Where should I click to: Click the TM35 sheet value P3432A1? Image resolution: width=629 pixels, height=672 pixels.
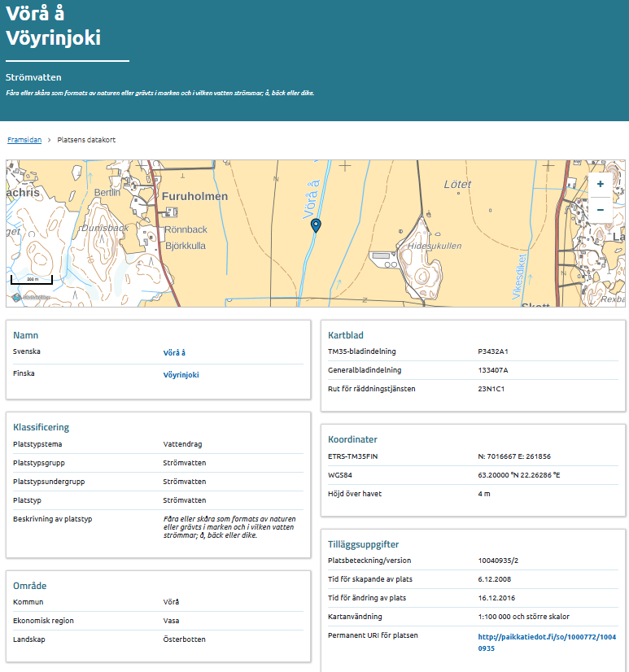[493, 352]
